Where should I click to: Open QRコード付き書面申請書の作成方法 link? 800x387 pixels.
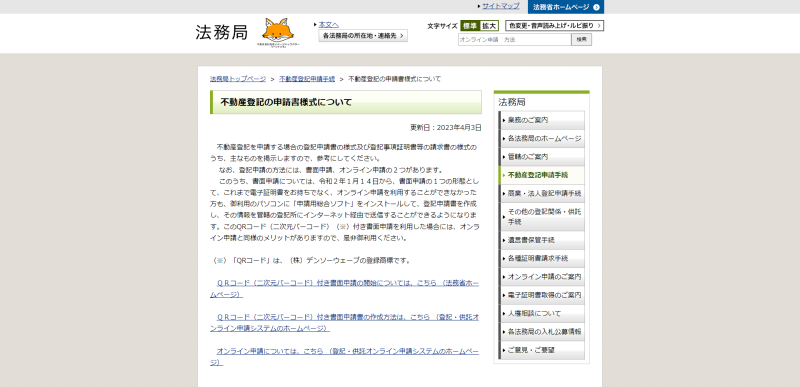click(x=344, y=323)
